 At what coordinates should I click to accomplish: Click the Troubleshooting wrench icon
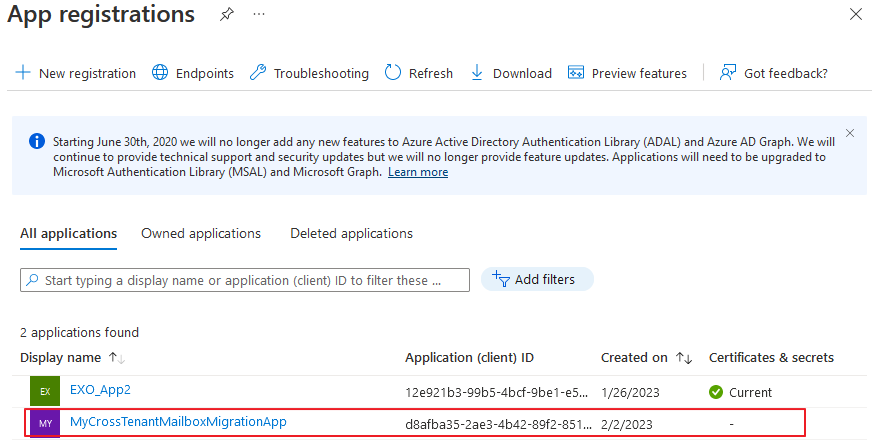257,73
